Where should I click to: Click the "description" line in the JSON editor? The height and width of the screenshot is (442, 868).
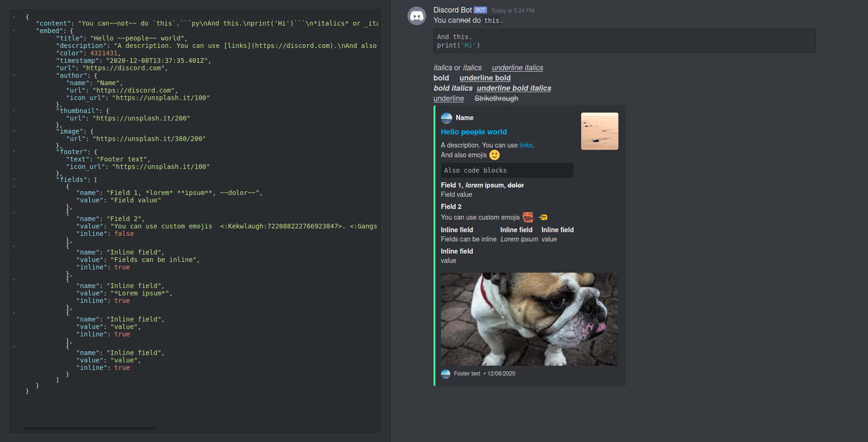[217, 46]
